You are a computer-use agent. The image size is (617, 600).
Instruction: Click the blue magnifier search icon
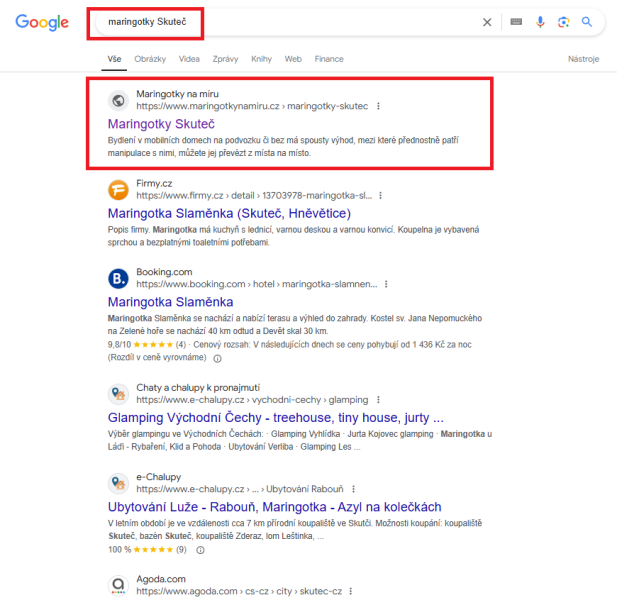587,22
